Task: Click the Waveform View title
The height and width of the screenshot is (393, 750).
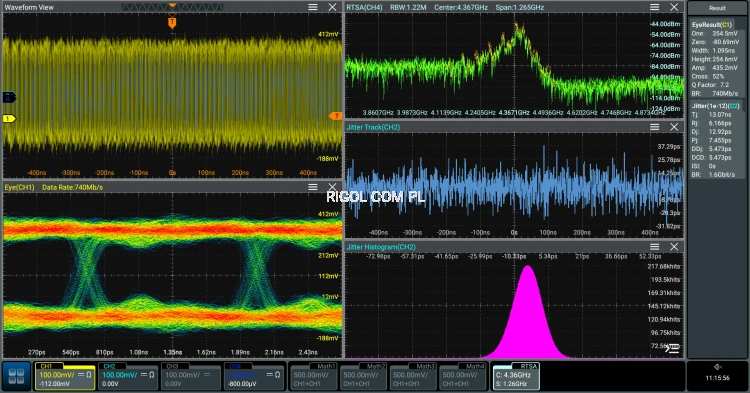Action: pyautogui.click(x=29, y=7)
